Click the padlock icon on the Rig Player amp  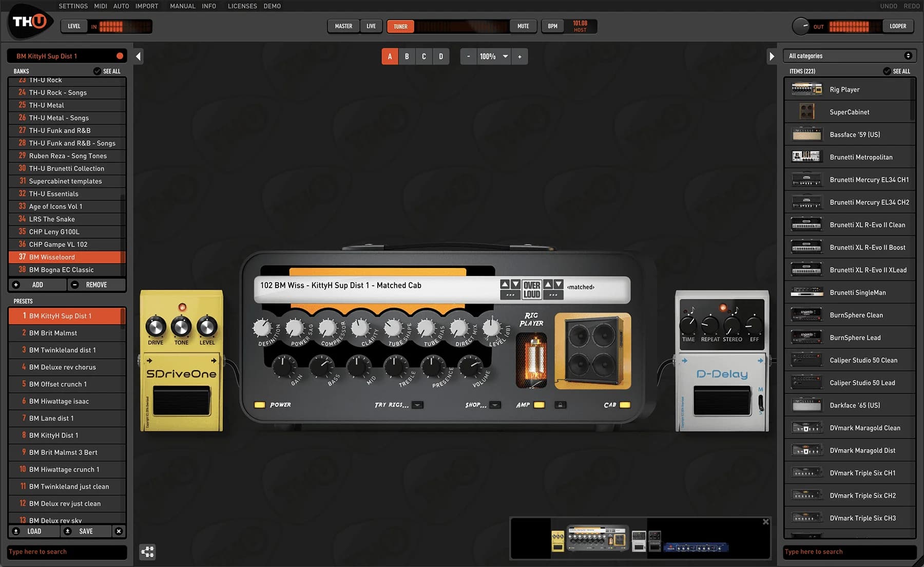click(560, 405)
